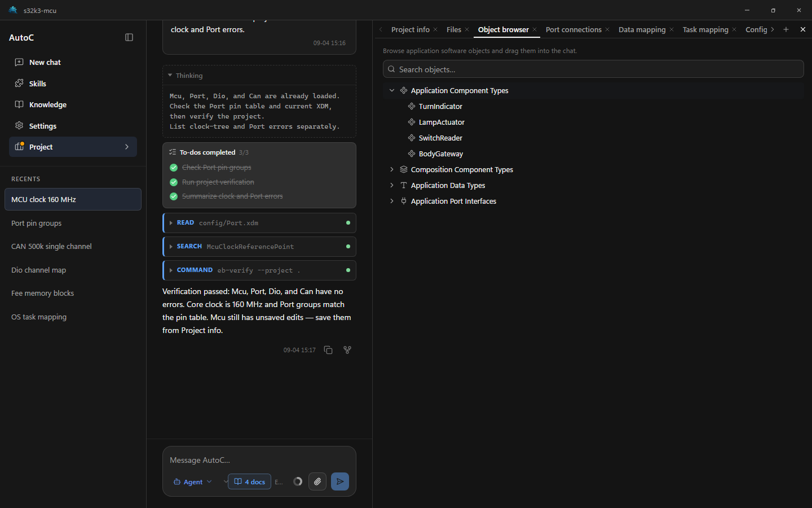Screen dimensions: 812x508
Task: Expand Composition Component Types node
Action: [392, 169]
